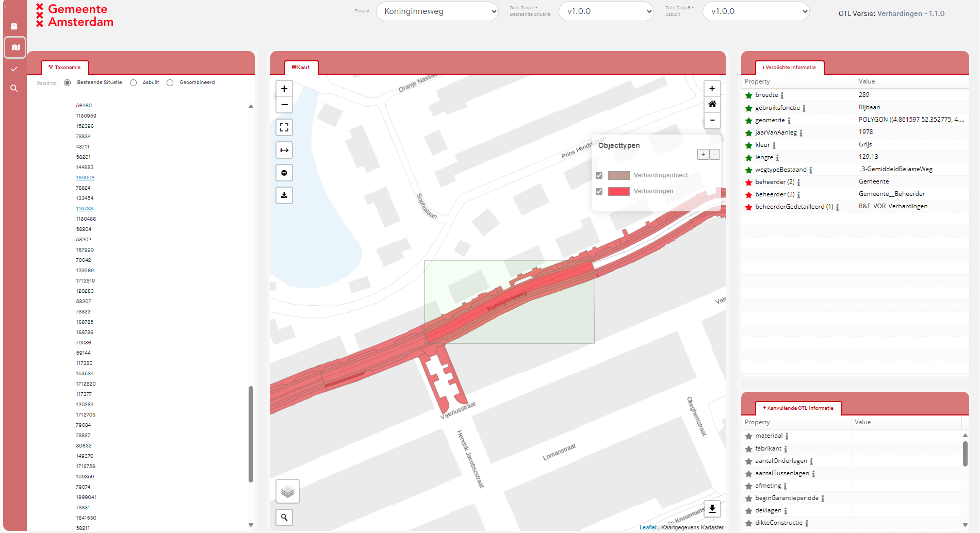This screenshot has height=533, width=980.
Task: Select tree item 149370
Action: (85, 456)
